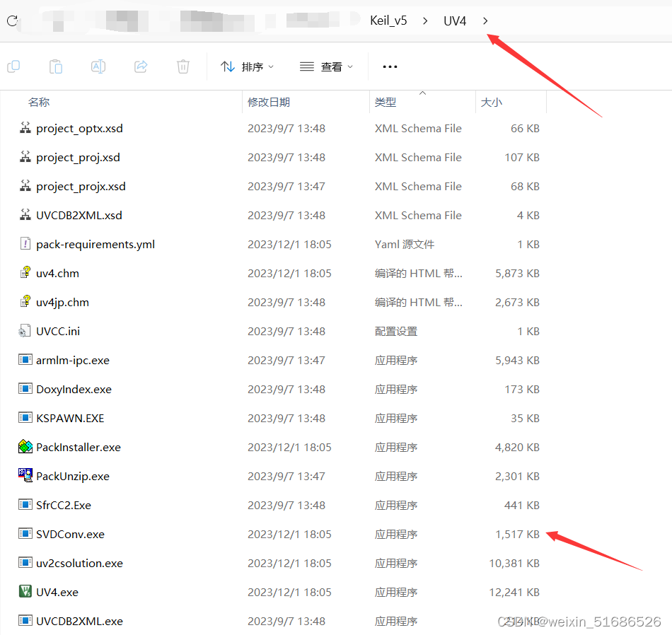Click the file name project_optx.xsd
Image resolution: width=672 pixels, height=635 pixels.
point(80,129)
